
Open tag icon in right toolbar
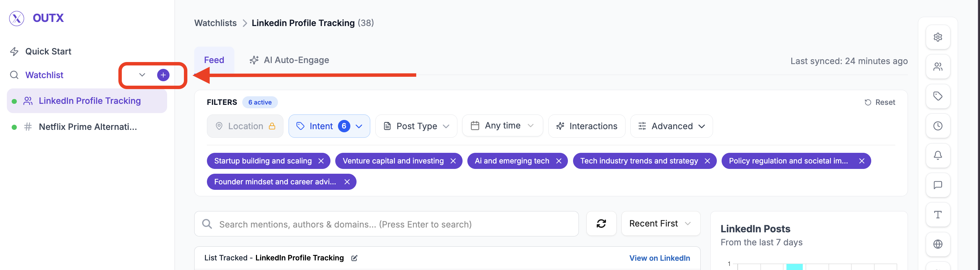coord(938,97)
